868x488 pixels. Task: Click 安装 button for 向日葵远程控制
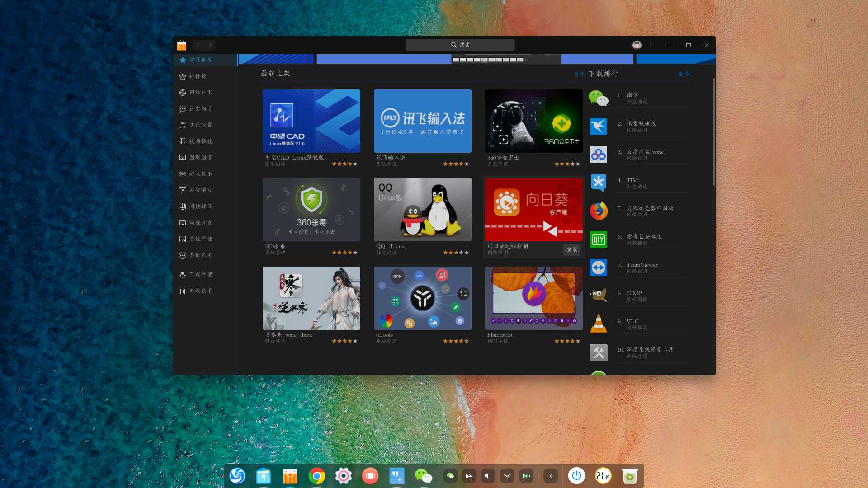[x=571, y=250]
